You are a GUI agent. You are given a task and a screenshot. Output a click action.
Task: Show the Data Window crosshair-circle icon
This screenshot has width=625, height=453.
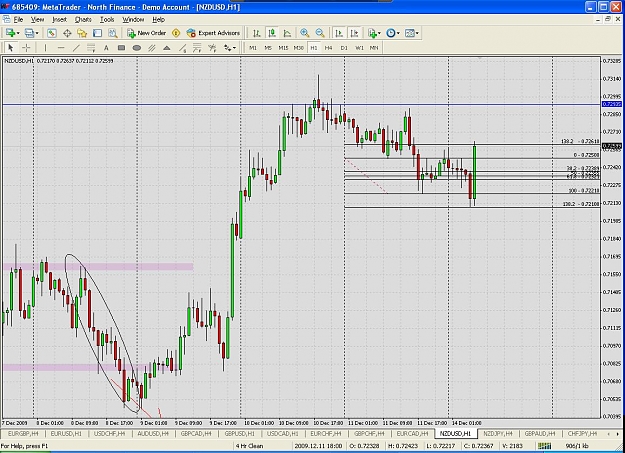(x=67, y=33)
